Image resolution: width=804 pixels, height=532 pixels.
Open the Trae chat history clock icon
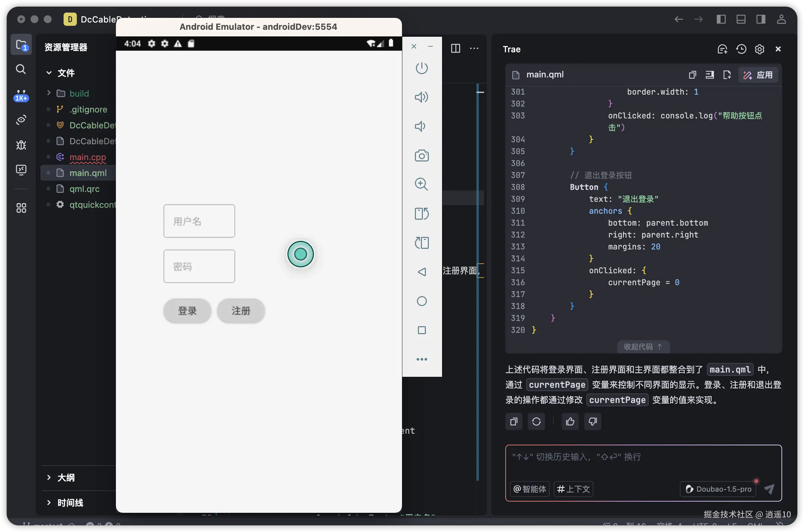click(741, 49)
